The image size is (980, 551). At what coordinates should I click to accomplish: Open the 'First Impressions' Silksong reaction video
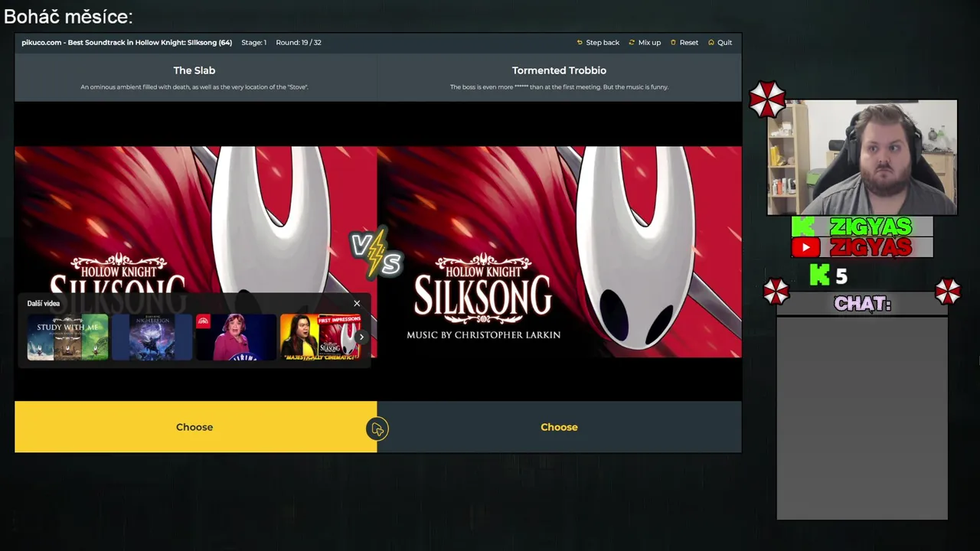(x=320, y=337)
